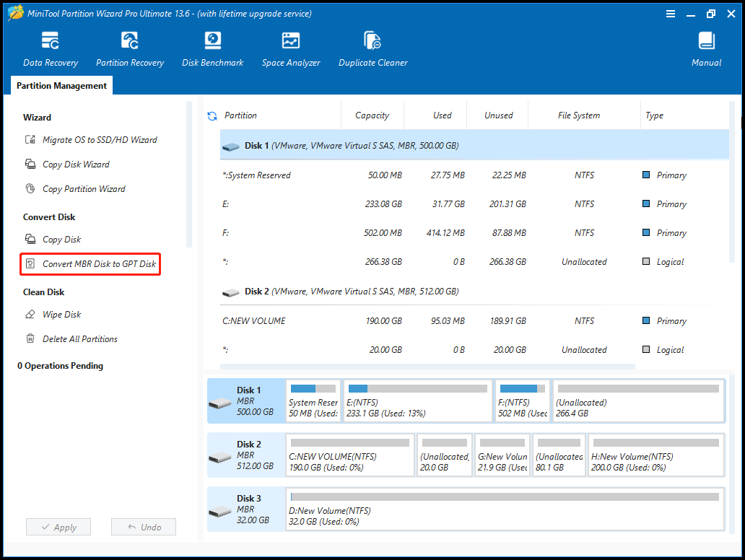
Task: Select D:New Volume(NTFS) block
Action: click(x=505, y=509)
